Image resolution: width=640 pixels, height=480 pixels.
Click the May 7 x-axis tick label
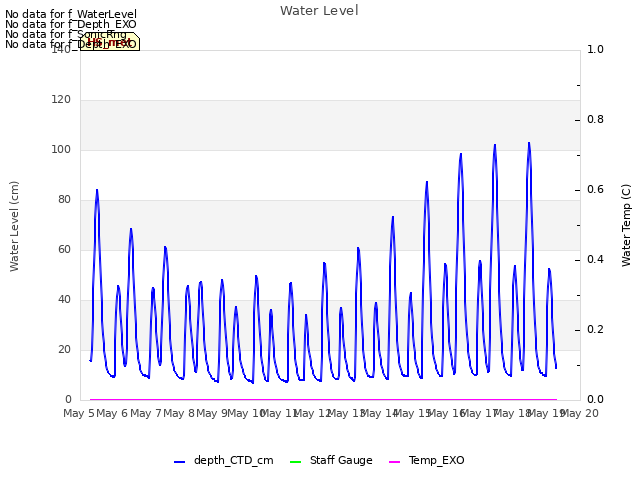(x=146, y=413)
